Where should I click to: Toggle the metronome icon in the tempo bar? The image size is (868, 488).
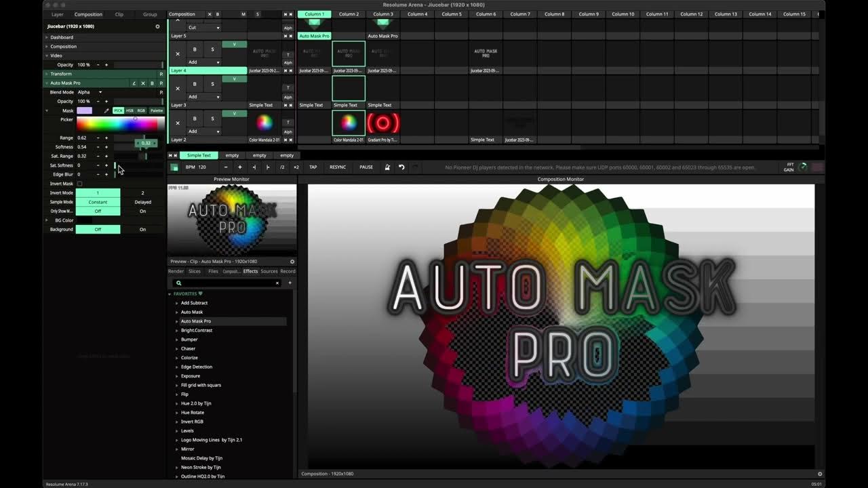coord(387,167)
